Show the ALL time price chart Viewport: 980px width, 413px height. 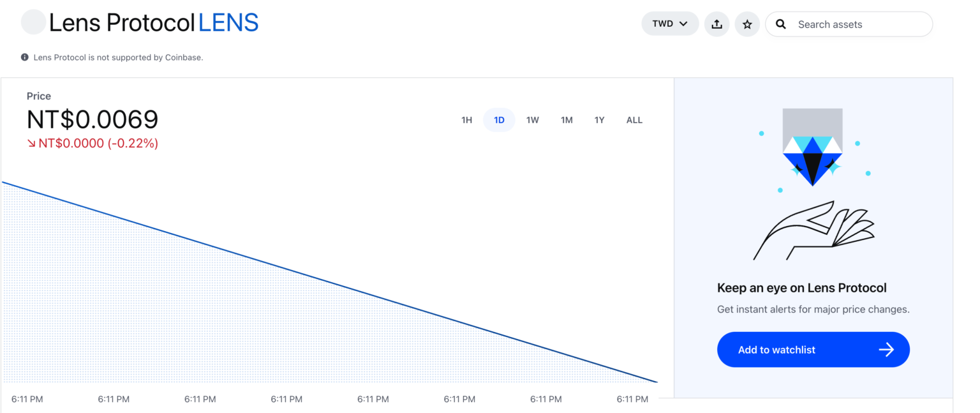(x=634, y=120)
